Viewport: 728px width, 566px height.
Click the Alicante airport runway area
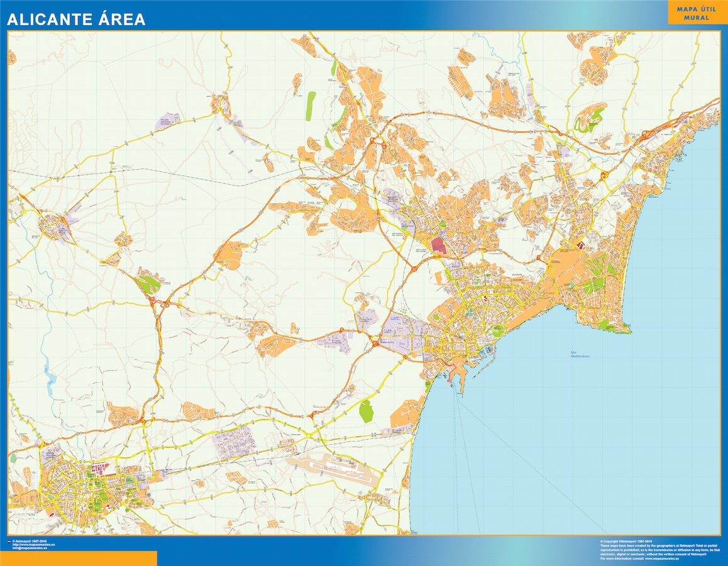(x=333, y=469)
